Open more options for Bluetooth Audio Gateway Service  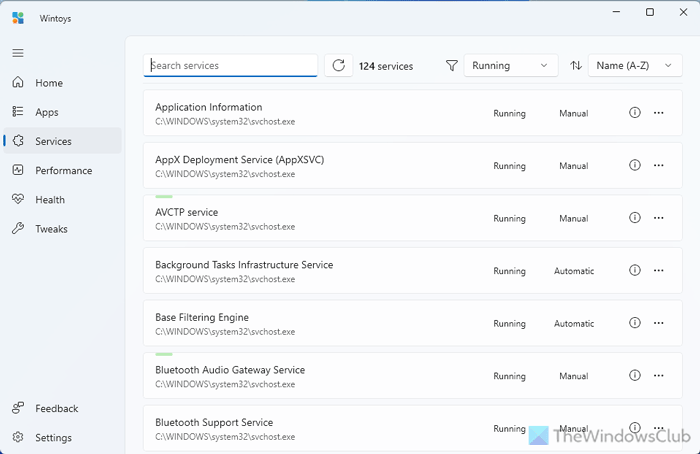point(658,376)
